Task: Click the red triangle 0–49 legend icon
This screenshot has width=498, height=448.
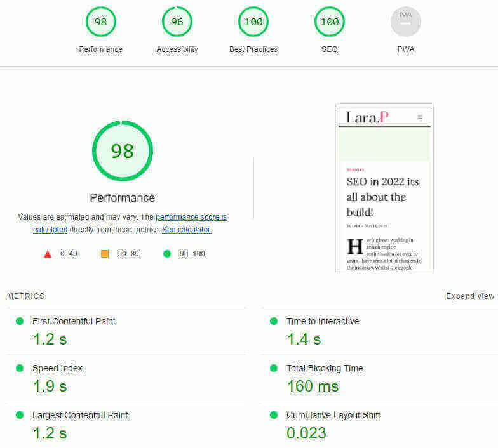Action: (47, 254)
